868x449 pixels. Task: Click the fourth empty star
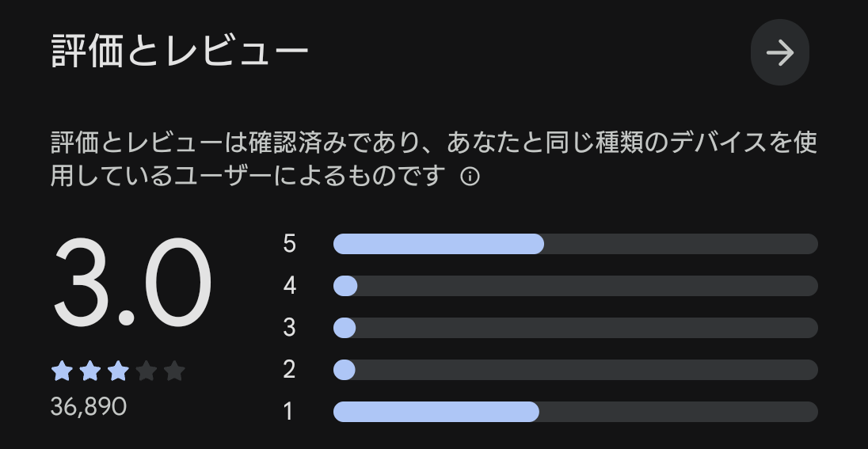147,371
